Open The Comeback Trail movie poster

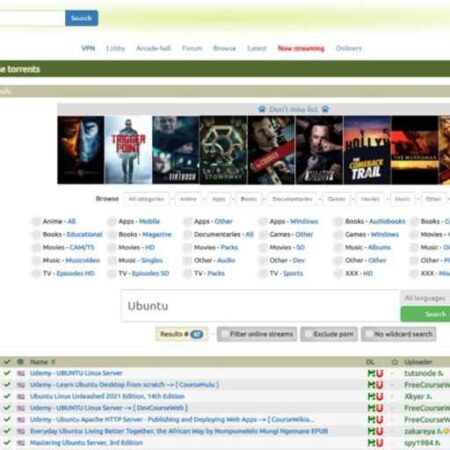tap(367, 150)
